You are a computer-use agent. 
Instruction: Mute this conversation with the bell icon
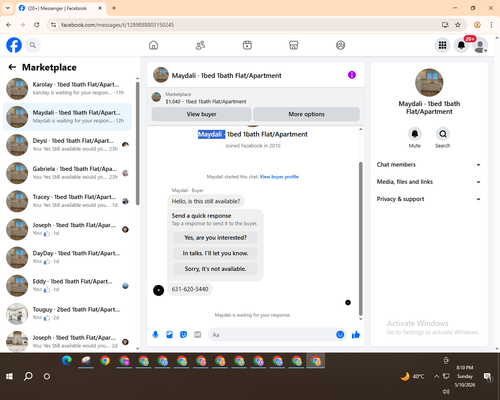[415, 134]
